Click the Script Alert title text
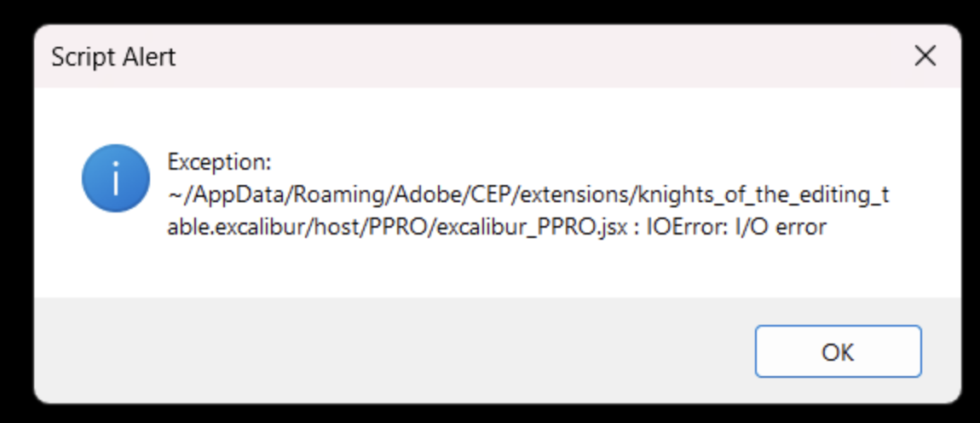Viewport: 980px width, 423px height. tap(113, 57)
